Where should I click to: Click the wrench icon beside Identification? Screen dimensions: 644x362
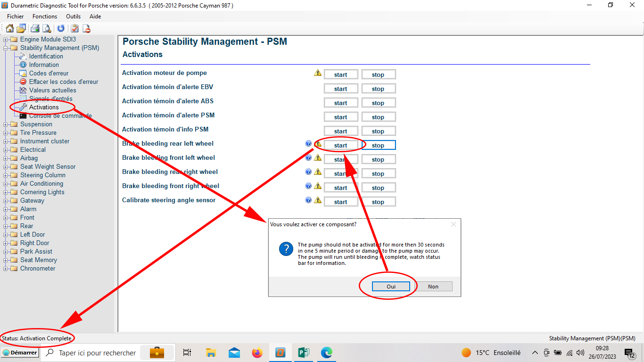23,56
